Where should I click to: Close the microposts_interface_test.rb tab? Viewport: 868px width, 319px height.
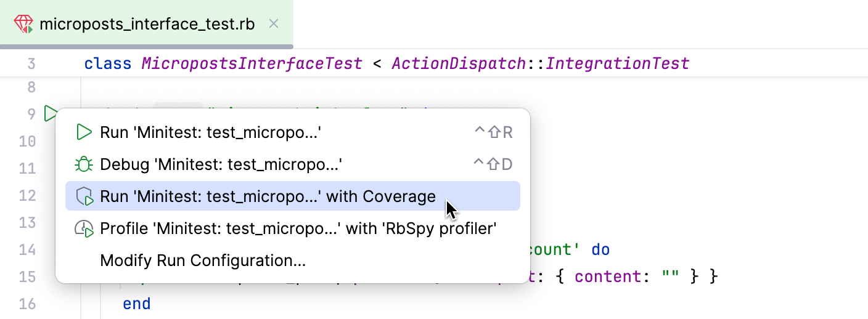274,24
